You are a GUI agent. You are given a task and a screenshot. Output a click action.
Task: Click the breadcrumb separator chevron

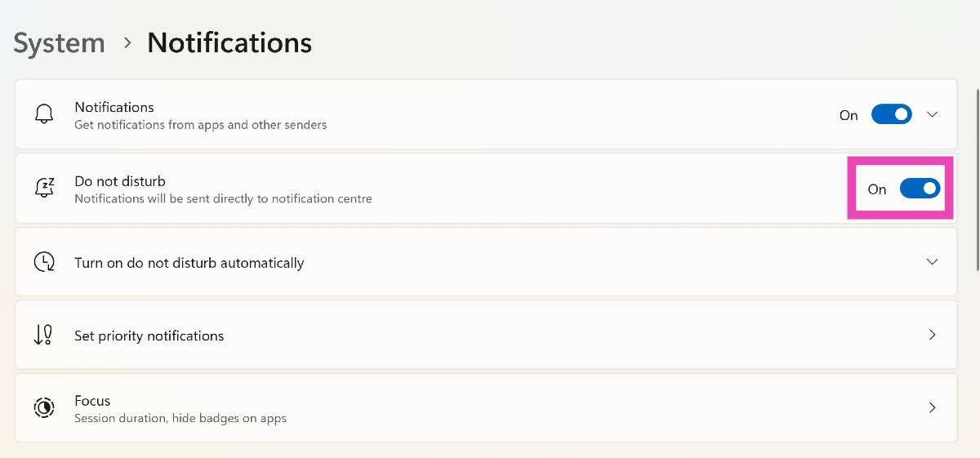click(127, 42)
